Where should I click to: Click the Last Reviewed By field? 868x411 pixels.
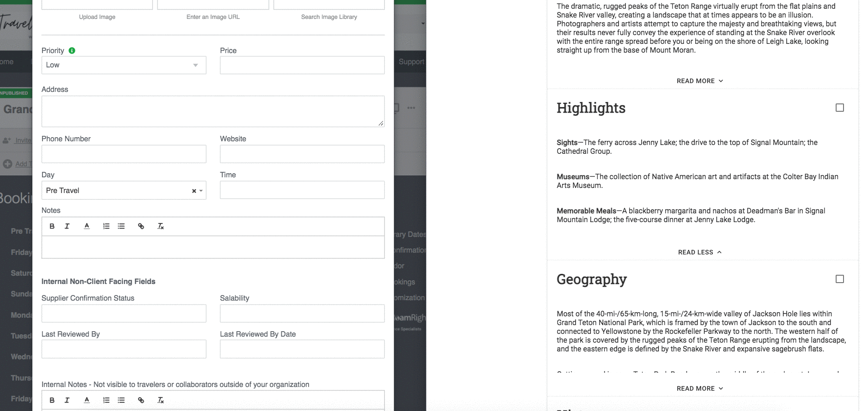coord(124,349)
